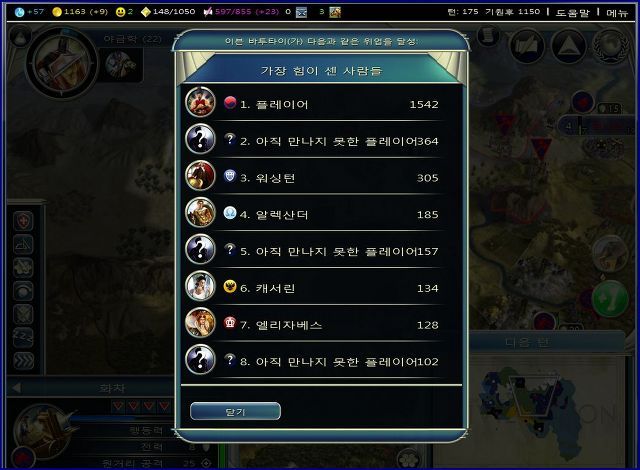Click the science beaker icon in top bar
The height and width of the screenshot is (470, 640).
coord(19,12)
